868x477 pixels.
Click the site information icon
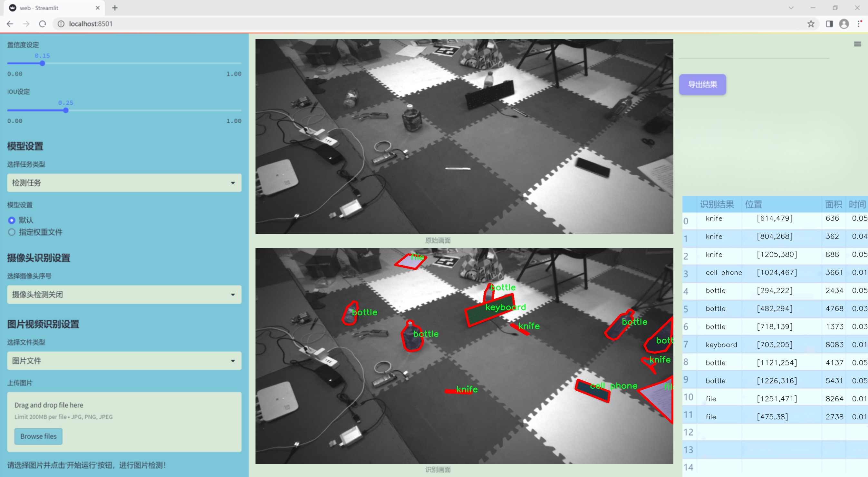61,24
